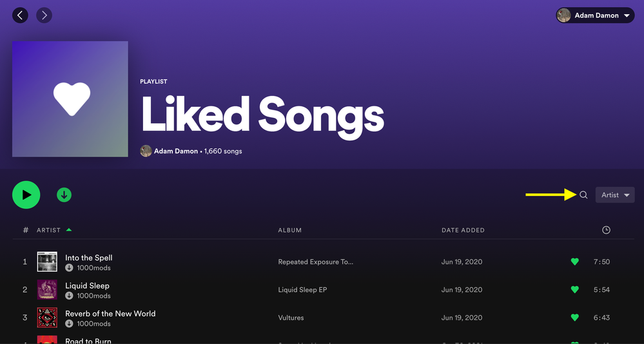This screenshot has height=344, width=644.
Task: Click the Liked Songs heart cover art
Action: (x=70, y=99)
